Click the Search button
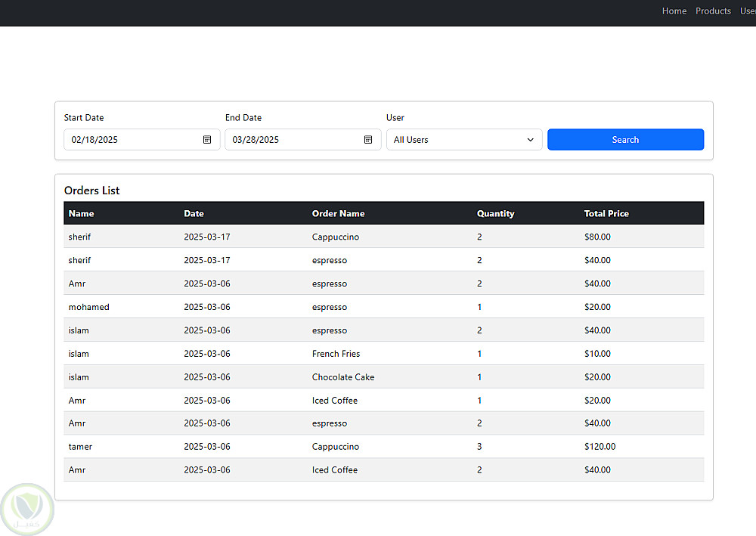756x536 pixels. point(625,140)
